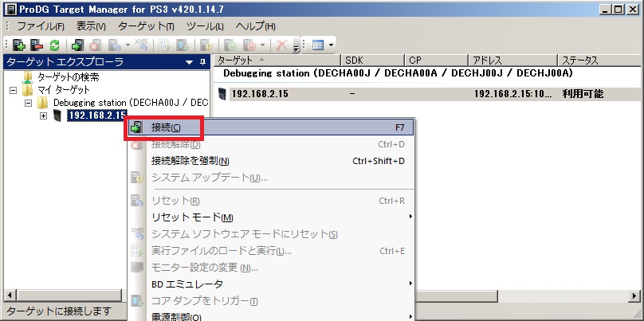Open the BD エミュレータ submenu arrow
Image resolution: width=644 pixels, height=321 pixels.
(410, 284)
